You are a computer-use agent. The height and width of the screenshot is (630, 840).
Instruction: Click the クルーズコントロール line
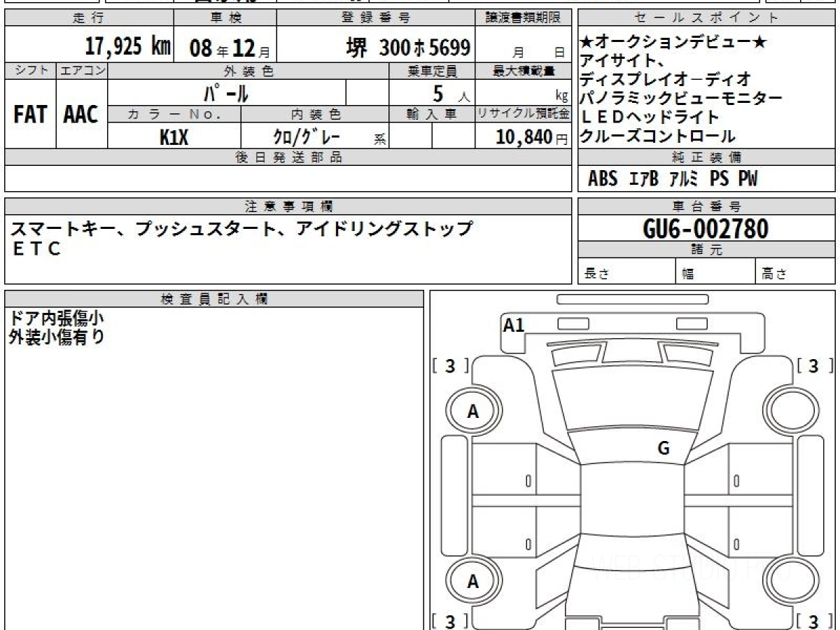coord(658,136)
